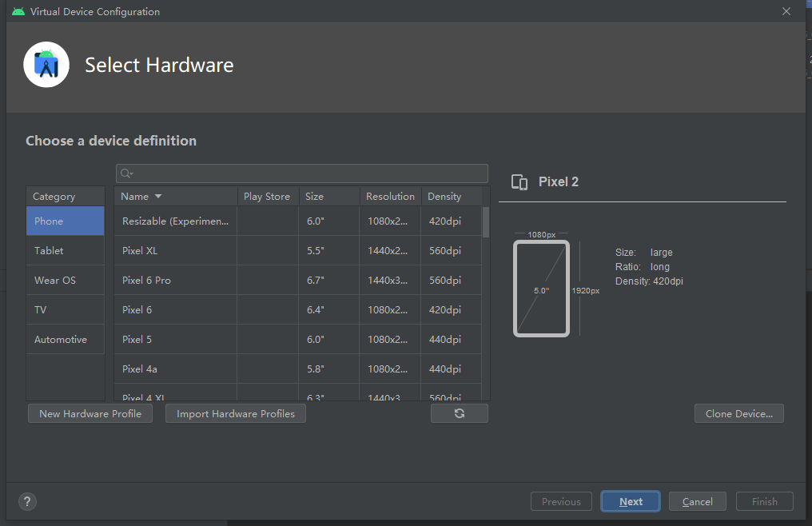
Task: Click the Clone Device button
Action: (739, 413)
